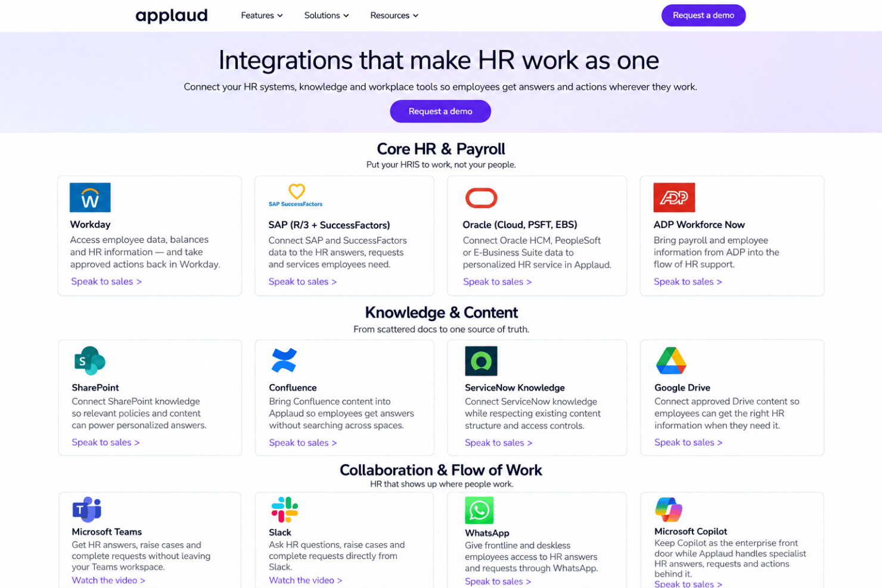Click the Workday logo icon
The width and height of the screenshot is (882, 588).
point(90,197)
